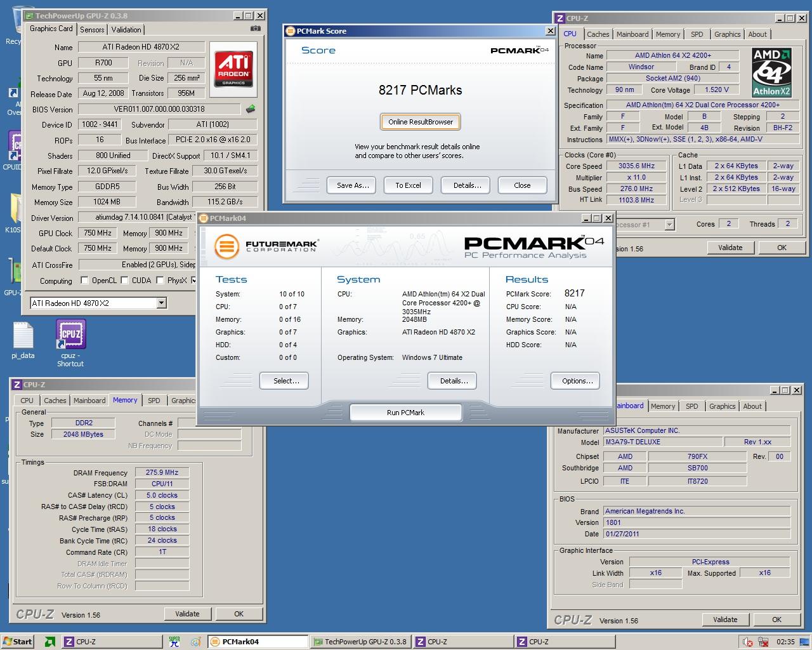The image size is (812, 650).
Task: Click Details... in PCMark Score dialog
Action: click(x=466, y=185)
